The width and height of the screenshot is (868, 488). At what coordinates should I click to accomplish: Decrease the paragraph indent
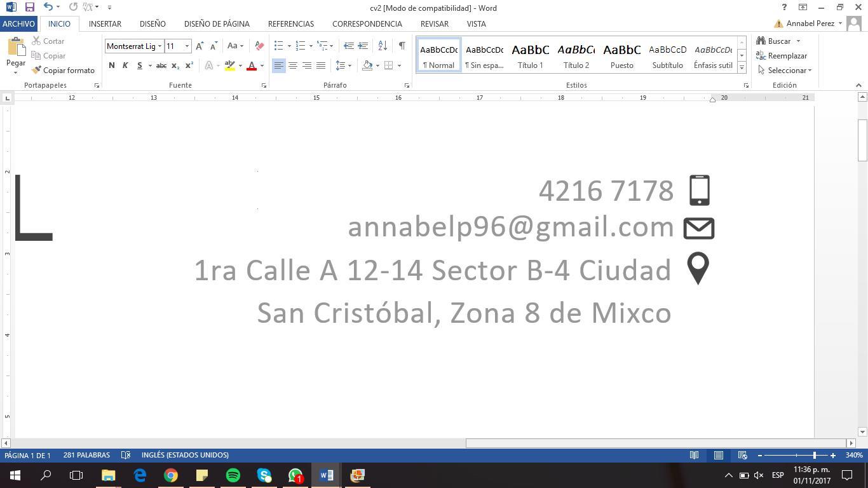click(x=349, y=46)
